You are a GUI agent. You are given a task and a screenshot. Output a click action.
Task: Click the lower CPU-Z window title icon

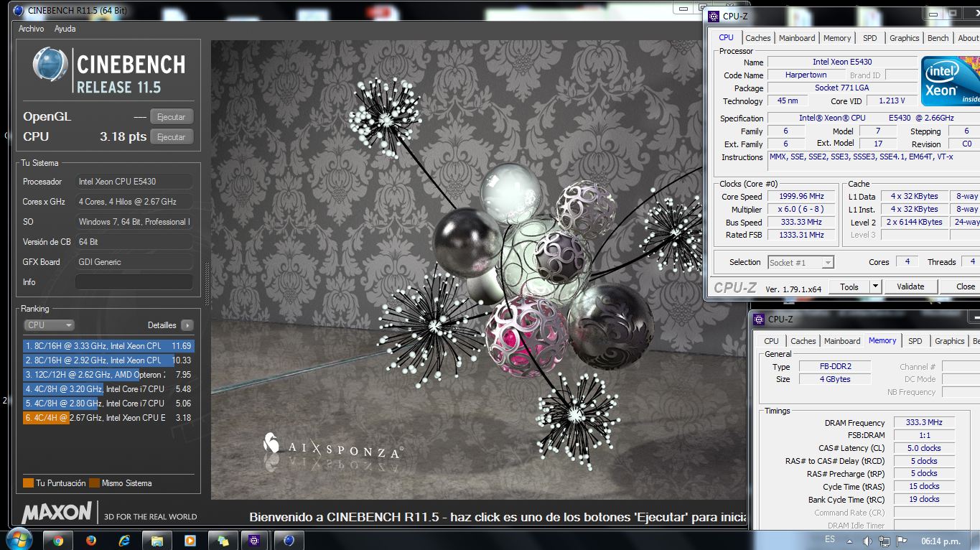[x=759, y=320]
